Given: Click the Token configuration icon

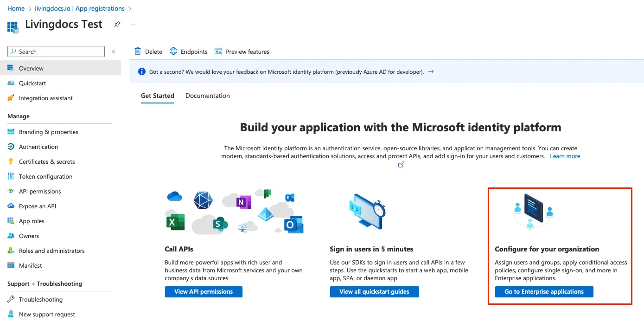Looking at the screenshot, I should (x=11, y=176).
